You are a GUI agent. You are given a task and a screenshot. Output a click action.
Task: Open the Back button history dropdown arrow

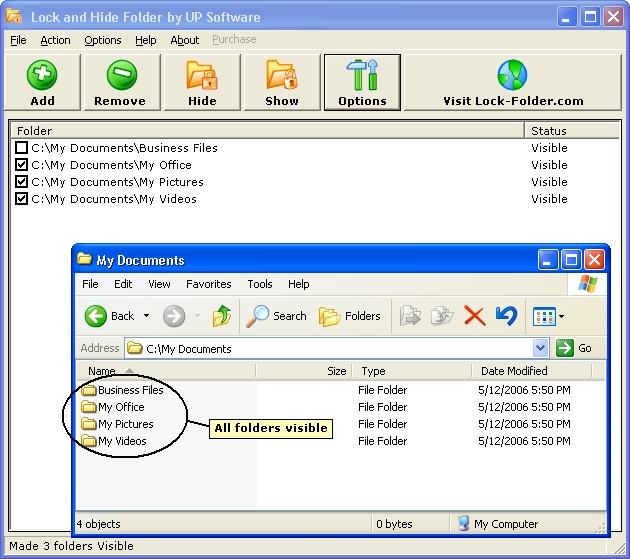point(147,316)
